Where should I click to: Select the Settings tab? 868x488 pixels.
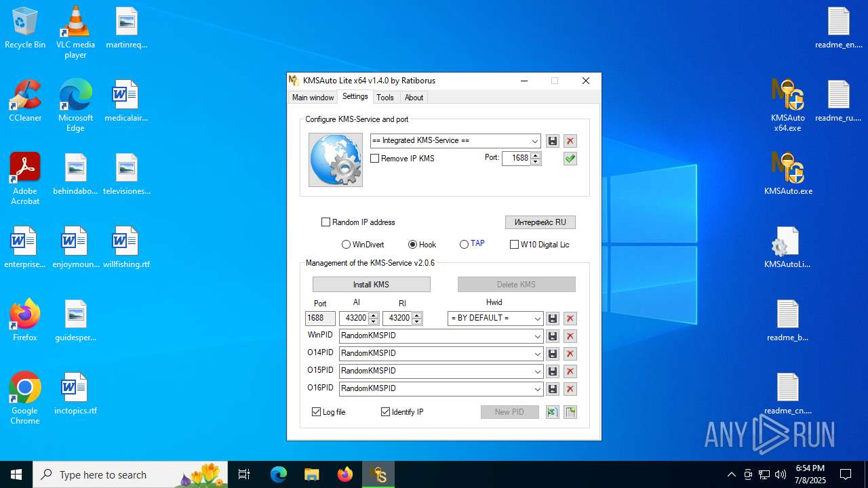click(x=355, y=97)
